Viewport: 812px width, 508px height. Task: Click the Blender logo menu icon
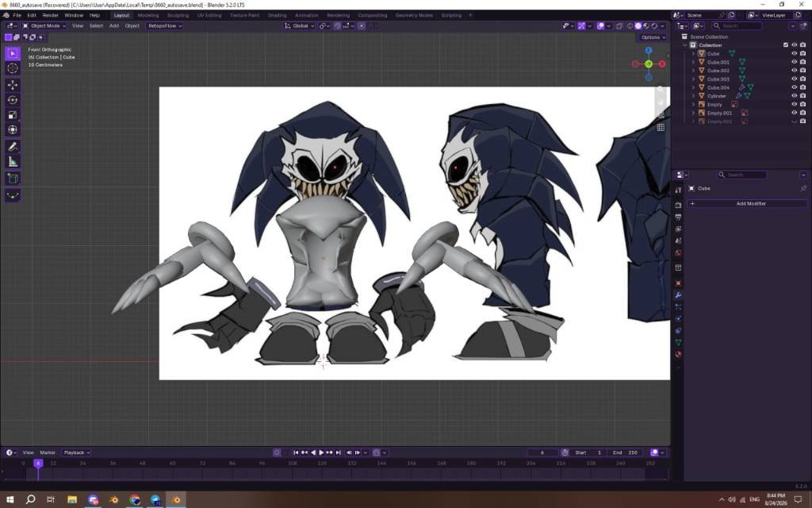pos(6,15)
